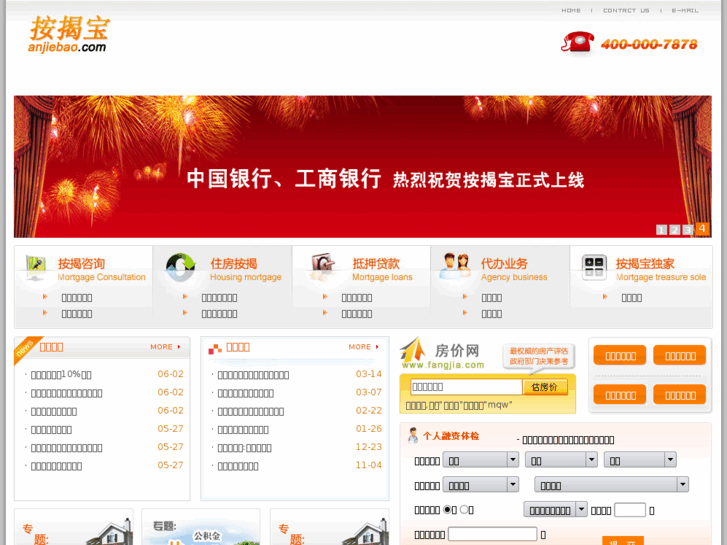The width and height of the screenshot is (727, 545).
Task: Switch banner to slide 1
Action: coord(661,230)
